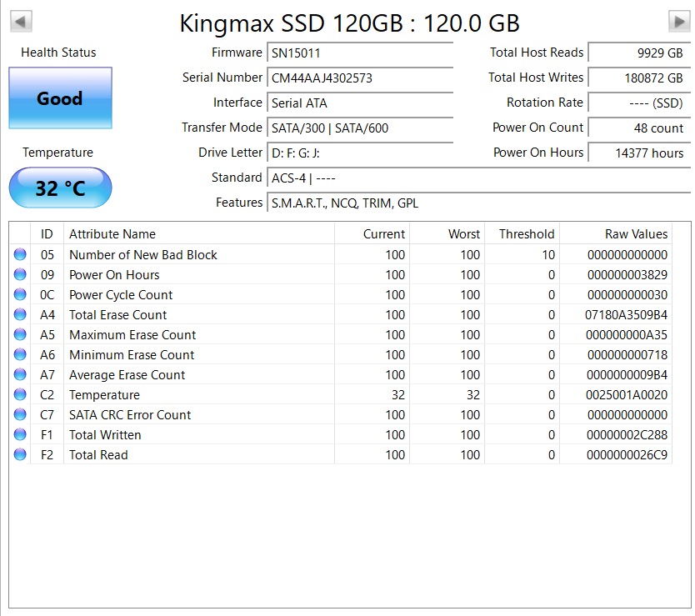Click raw value 0025001A0020

pos(627,395)
